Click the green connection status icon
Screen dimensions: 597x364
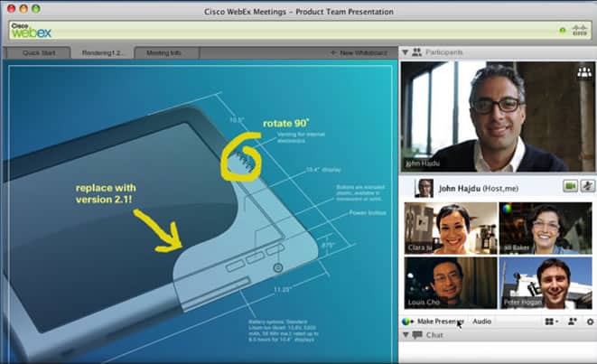(563, 30)
